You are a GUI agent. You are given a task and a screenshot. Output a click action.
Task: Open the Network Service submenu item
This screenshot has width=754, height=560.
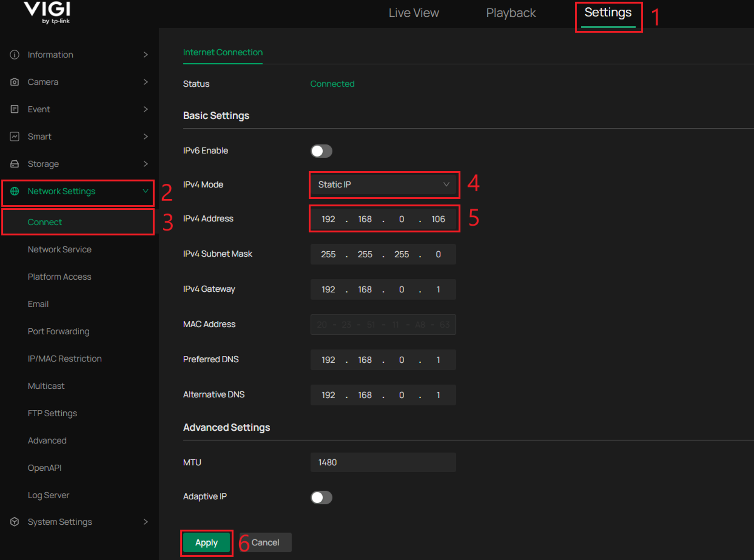click(59, 249)
